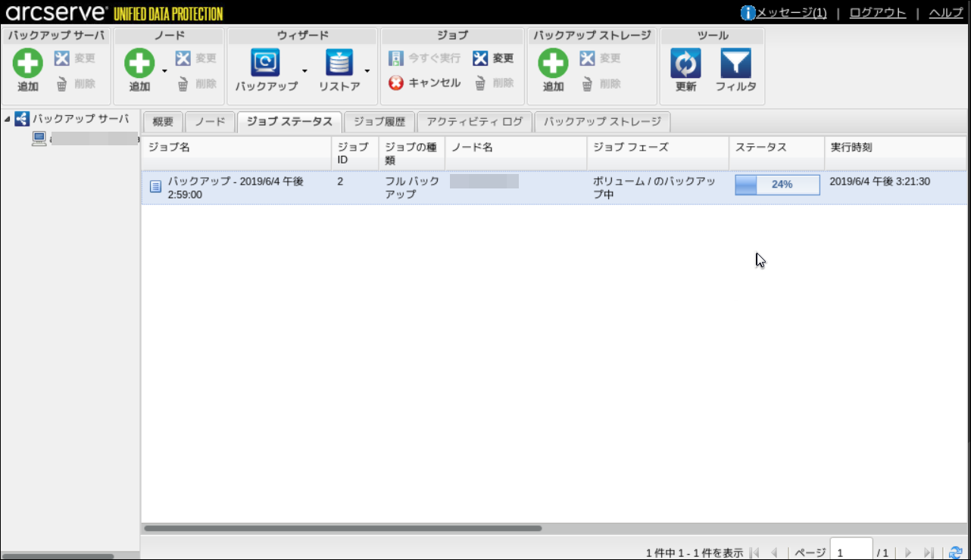Open the node 追加 dropdown arrow
This screenshot has height=560, width=971.
pos(164,71)
